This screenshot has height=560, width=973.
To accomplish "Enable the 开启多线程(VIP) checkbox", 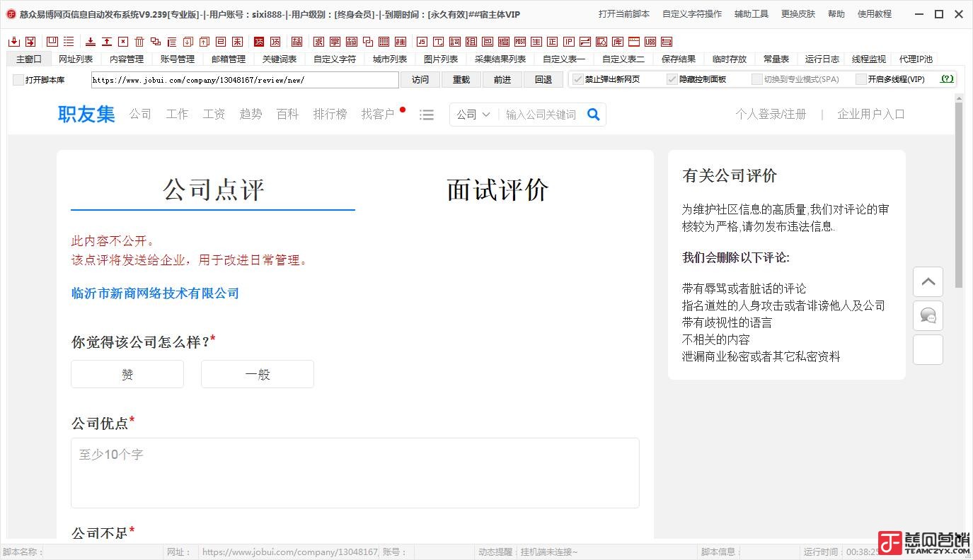I will click(861, 79).
